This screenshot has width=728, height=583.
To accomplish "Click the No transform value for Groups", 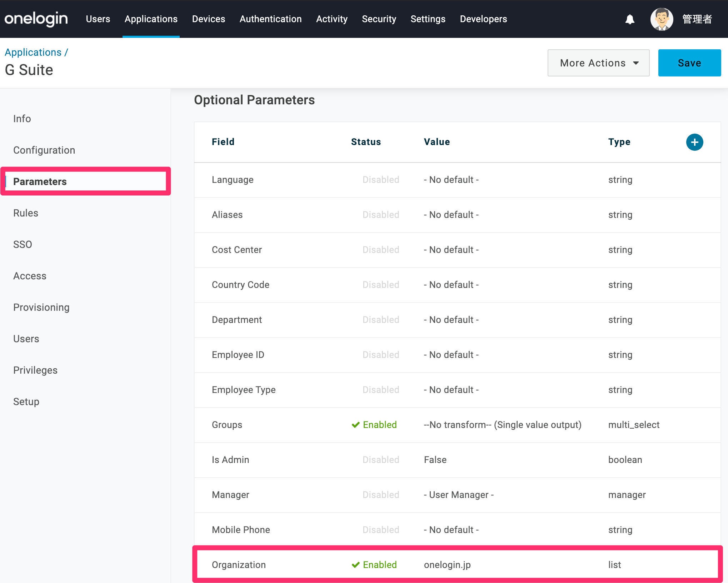I will (x=503, y=425).
